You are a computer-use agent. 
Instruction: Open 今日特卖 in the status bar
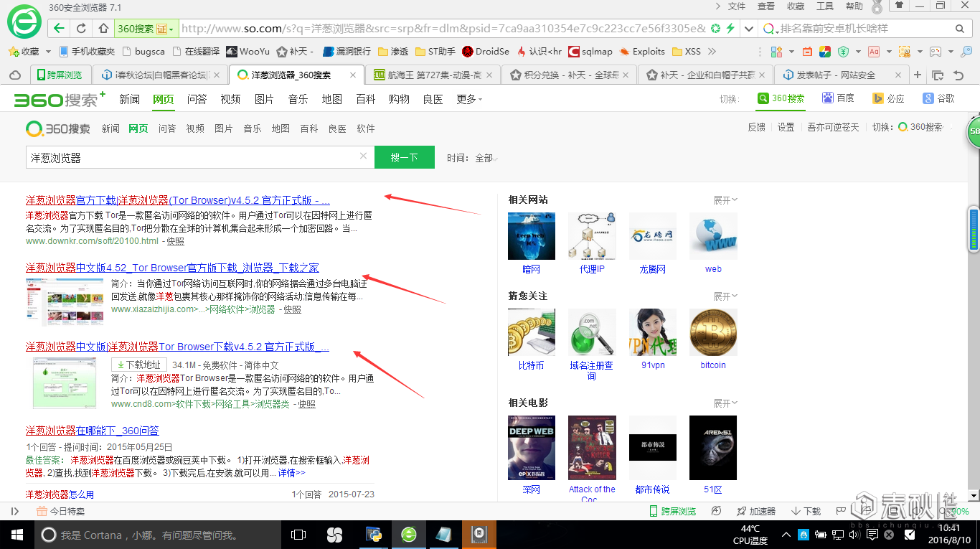(x=61, y=511)
